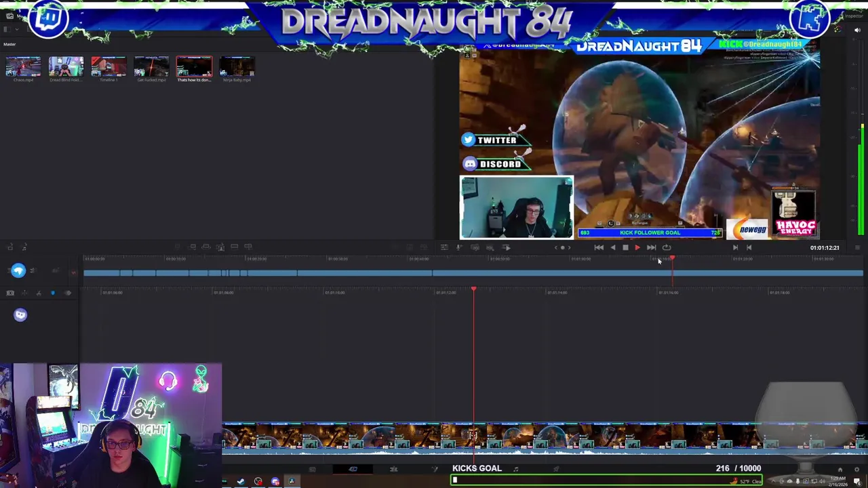Open the Tools sliders icon under the viewer
The image size is (868, 488).
point(443,247)
